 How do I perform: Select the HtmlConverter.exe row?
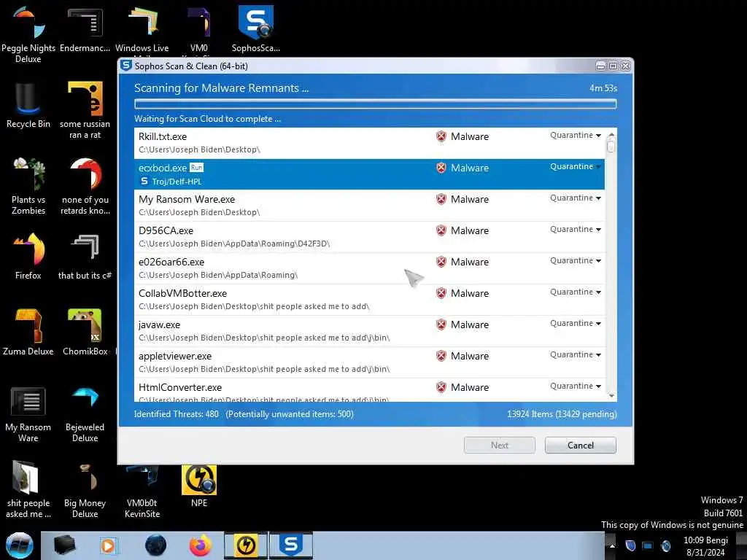(369, 391)
